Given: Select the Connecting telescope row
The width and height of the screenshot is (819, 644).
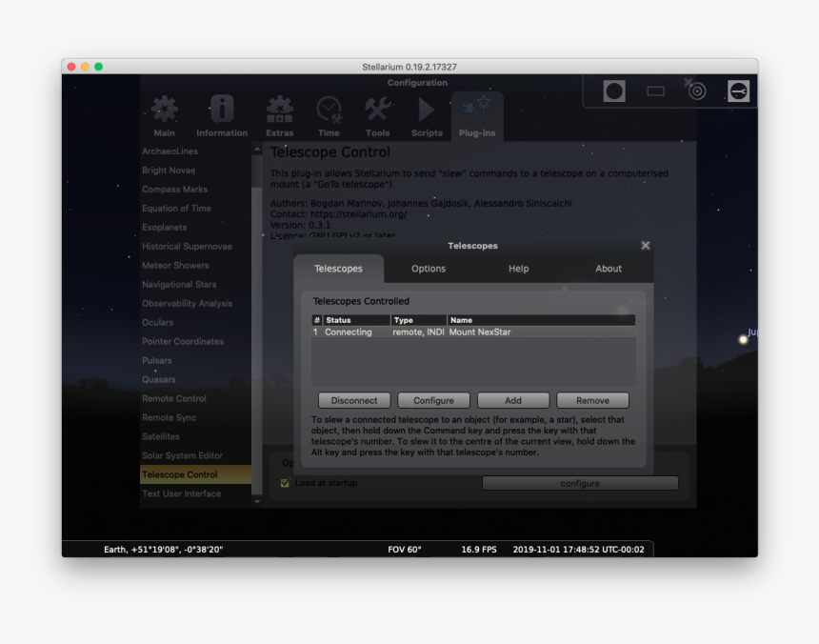Looking at the screenshot, I should pos(429,332).
